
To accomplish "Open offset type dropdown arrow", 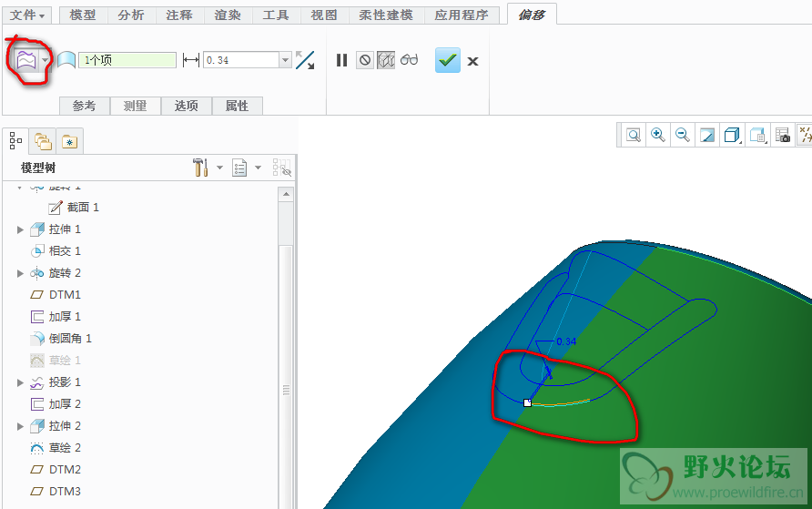I will point(45,61).
